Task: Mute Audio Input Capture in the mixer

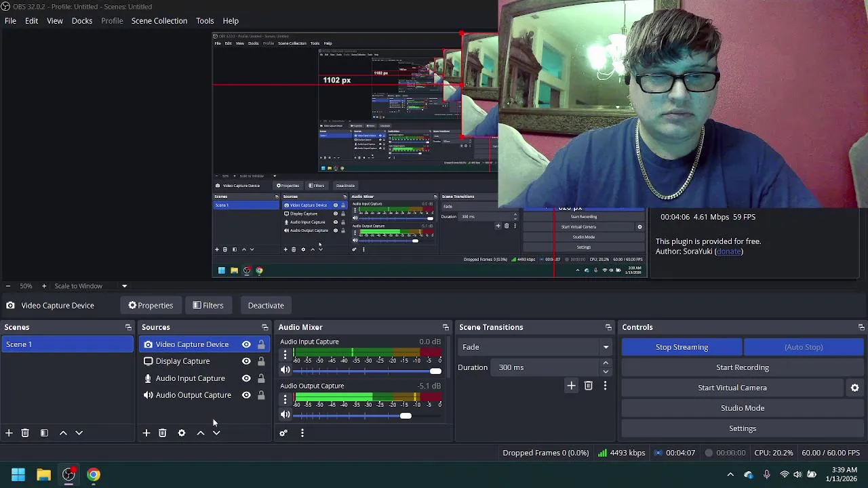Action: coord(285,370)
